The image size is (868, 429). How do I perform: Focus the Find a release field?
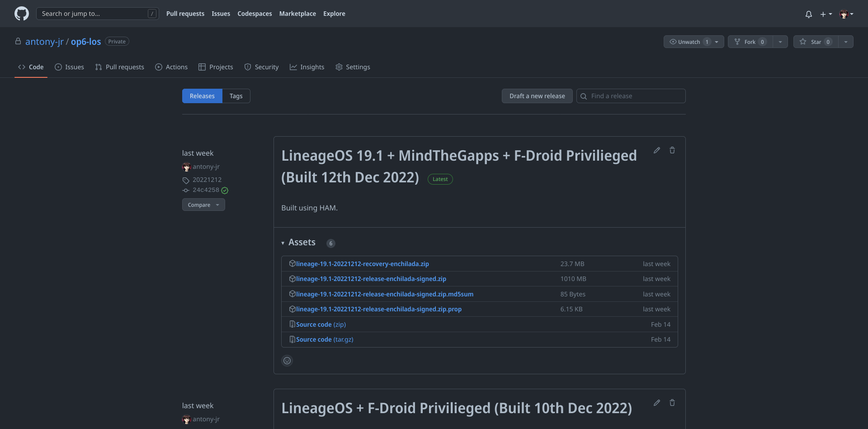[x=631, y=96]
